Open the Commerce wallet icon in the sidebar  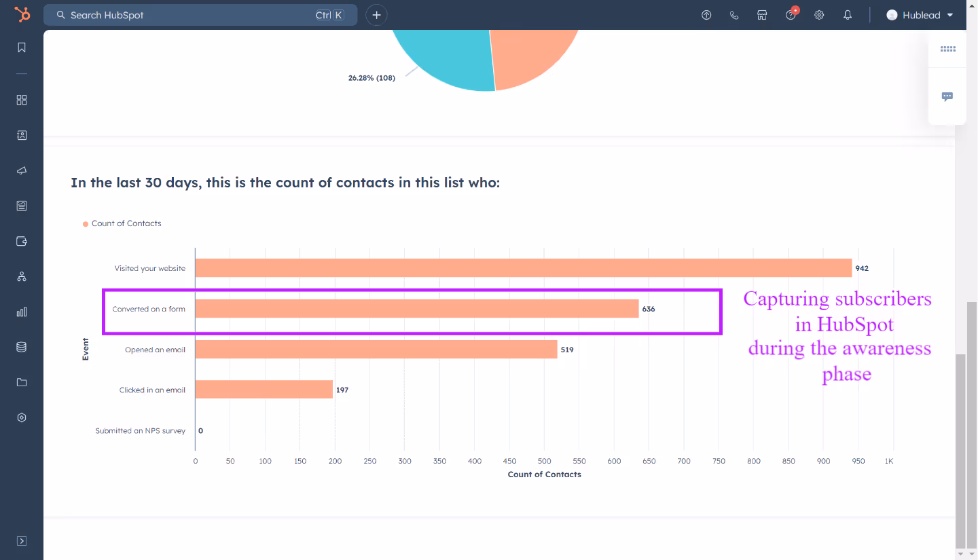21,241
